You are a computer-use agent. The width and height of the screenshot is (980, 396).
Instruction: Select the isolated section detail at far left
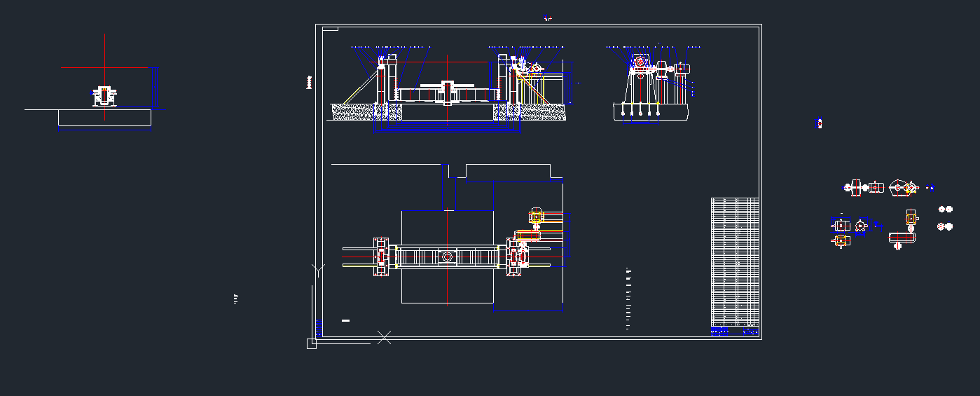[105, 96]
